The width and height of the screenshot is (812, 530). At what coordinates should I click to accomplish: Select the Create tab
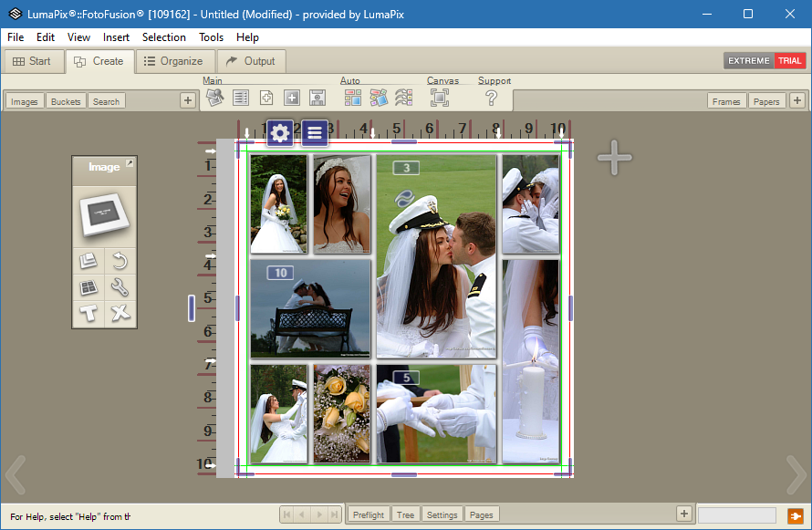[x=99, y=61]
